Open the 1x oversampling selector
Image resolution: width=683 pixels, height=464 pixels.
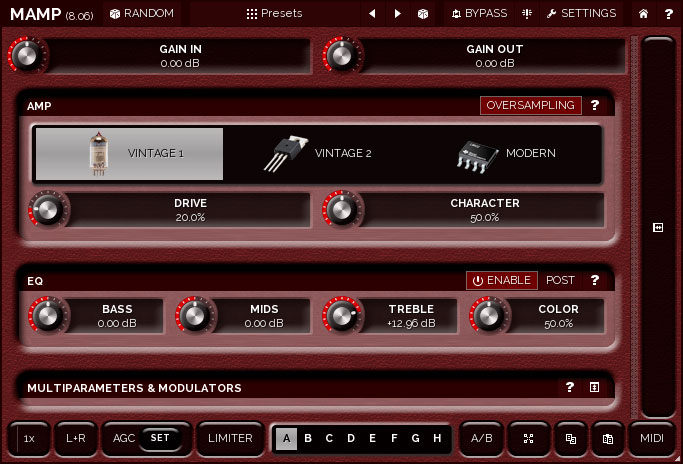click(29, 438)
